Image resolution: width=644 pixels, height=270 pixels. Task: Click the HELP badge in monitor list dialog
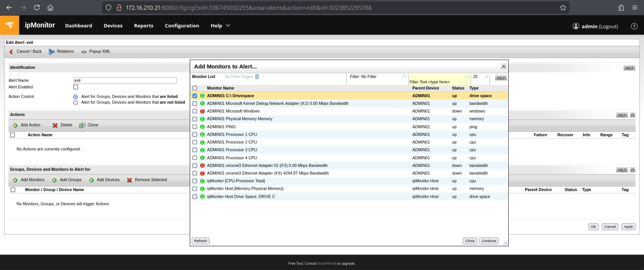coord(501,78)
